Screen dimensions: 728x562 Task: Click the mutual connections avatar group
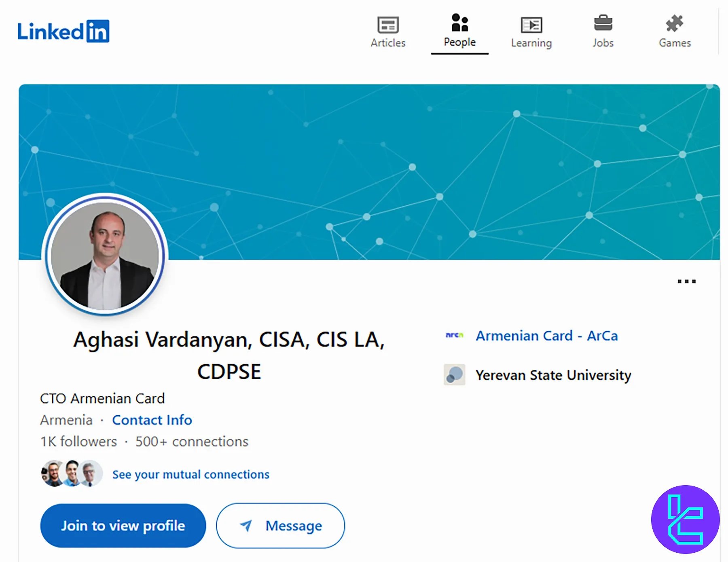point(72,473)
